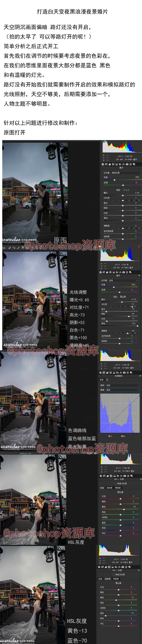Viewport: 142px width, 644px height.
Task: Select 色相 tab in HSL panel with 黄色 +18
Action: coord(102,488)
